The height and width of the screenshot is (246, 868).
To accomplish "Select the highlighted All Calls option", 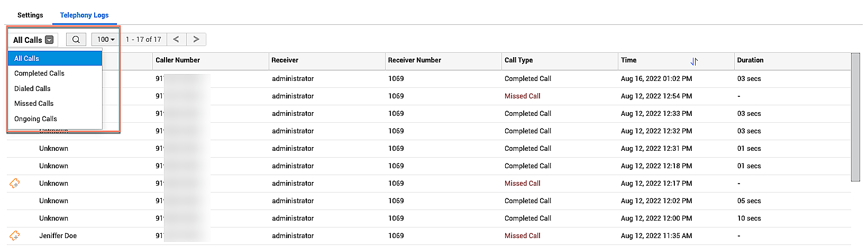I will point(26,58).
